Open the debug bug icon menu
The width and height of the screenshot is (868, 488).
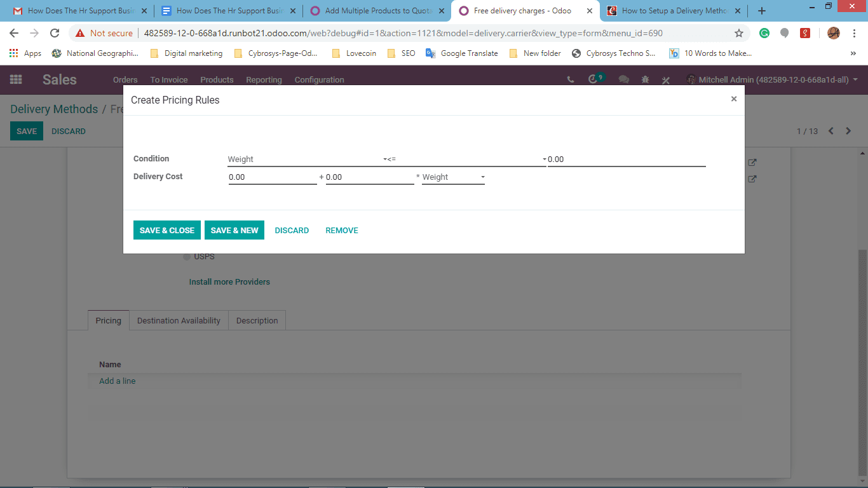point(645,79)
